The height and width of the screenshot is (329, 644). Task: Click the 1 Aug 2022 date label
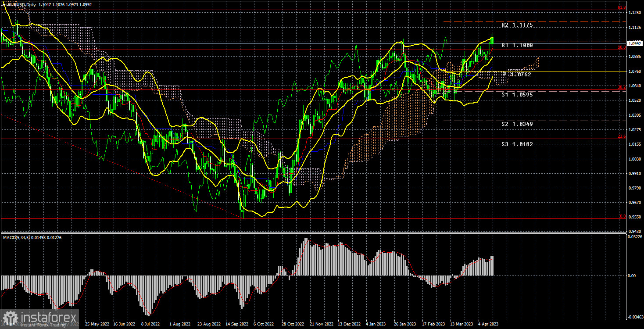coord(180,324)
